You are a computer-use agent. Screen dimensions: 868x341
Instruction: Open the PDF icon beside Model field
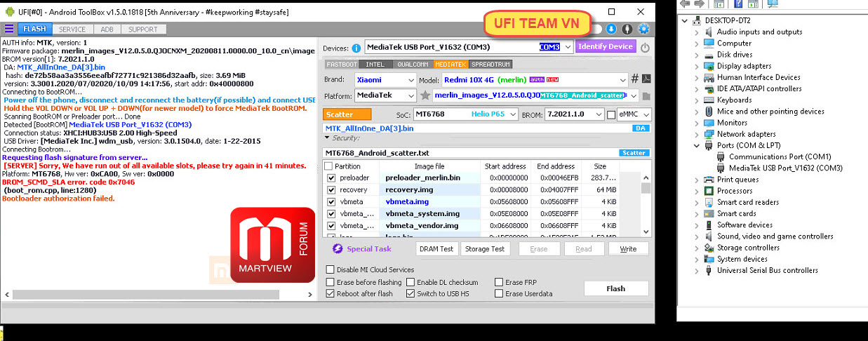point(646,79)
